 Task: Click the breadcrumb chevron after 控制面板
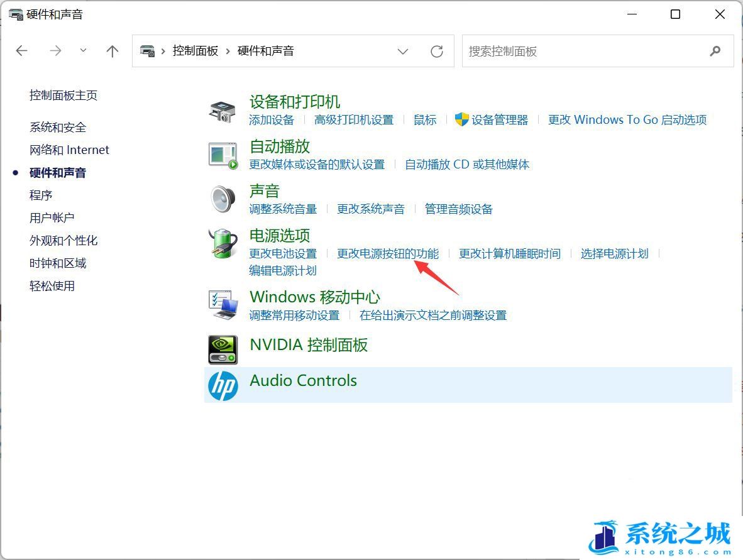(x=228, y=51)
